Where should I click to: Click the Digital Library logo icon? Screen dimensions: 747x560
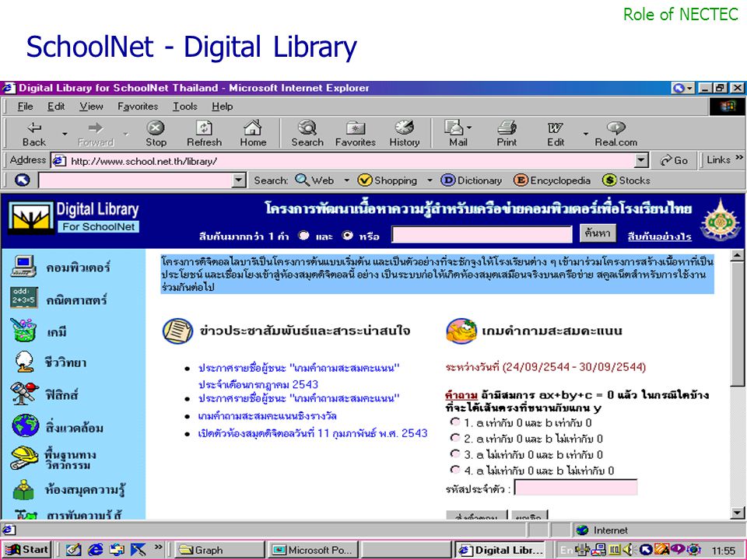tap(31, 218)
